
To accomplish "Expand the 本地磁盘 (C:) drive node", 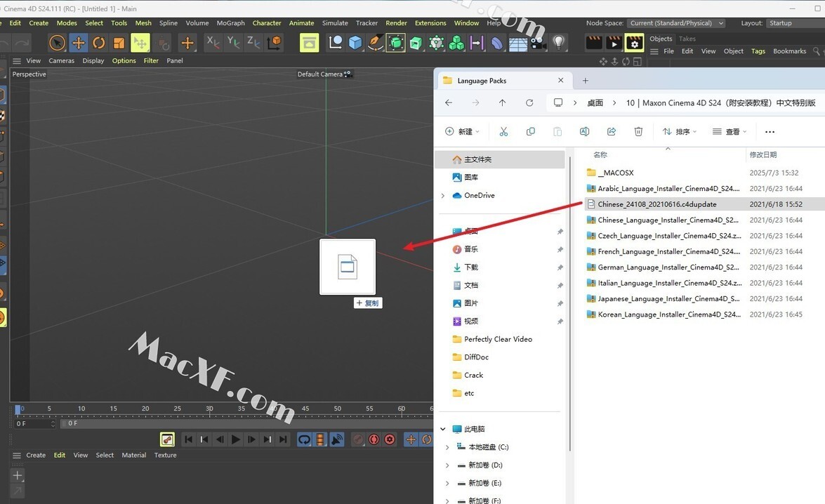I will (447, 447).
